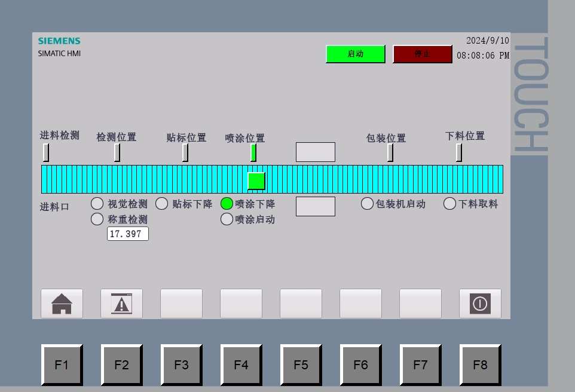
Task: Click the 进料检测 label
Action: (59, 135)
